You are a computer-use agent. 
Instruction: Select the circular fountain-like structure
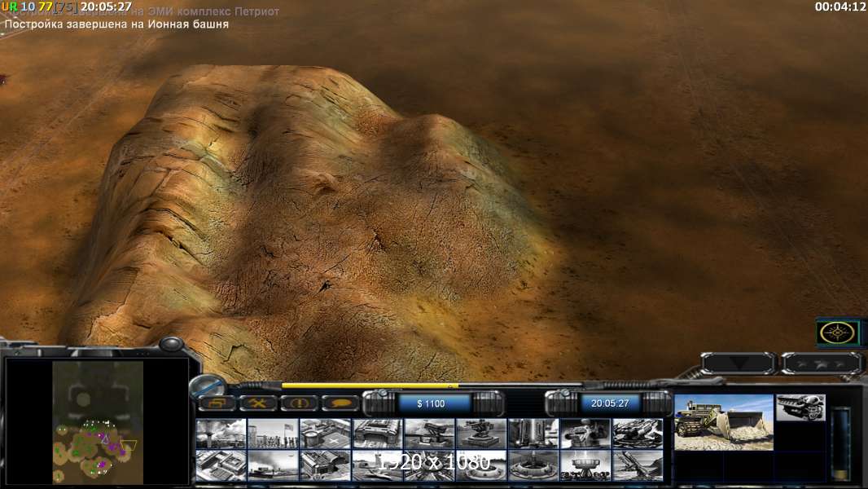pyautogui.click(x=533, y=465)
